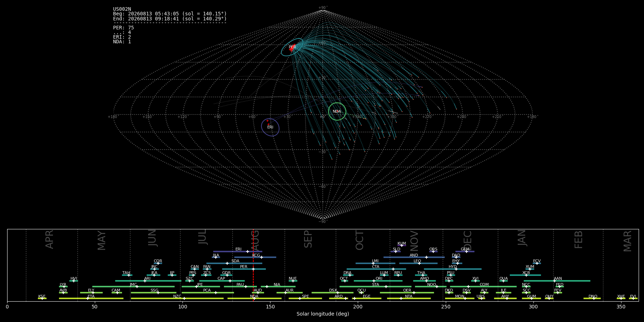
Task: Click the purple ERI radiant circle on map
Action: pos(270,127)
